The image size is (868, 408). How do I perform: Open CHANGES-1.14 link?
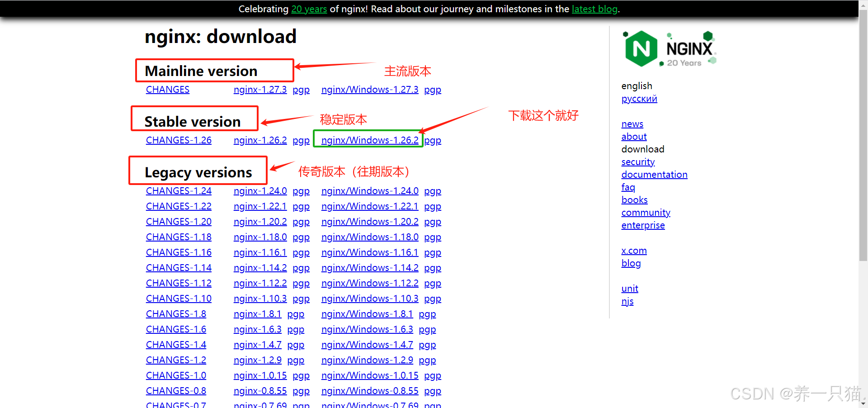click(179, 268)
